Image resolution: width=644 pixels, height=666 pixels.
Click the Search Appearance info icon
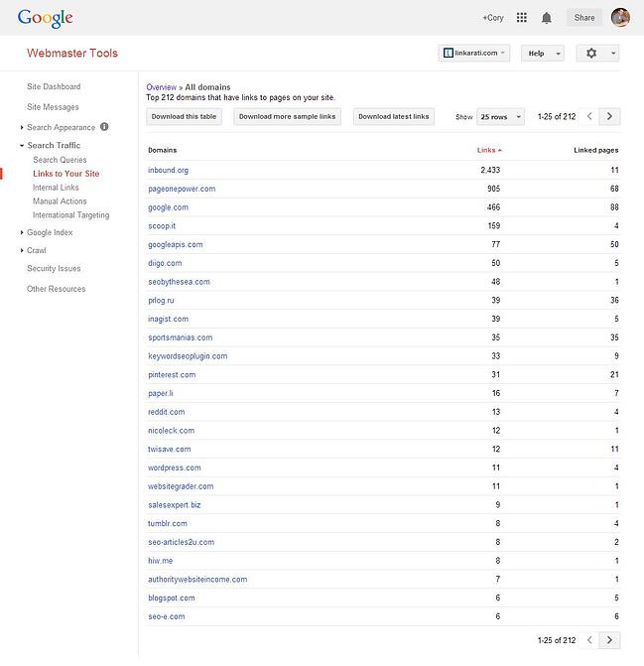pyautogui.click(x=105, y=127)
